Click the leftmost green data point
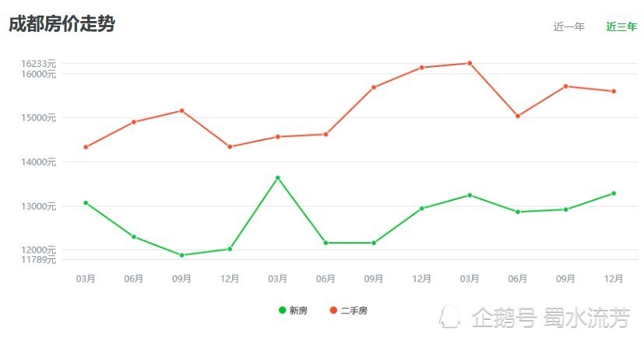This screenshot has height=340, width=644. click(x=86, y=202)
